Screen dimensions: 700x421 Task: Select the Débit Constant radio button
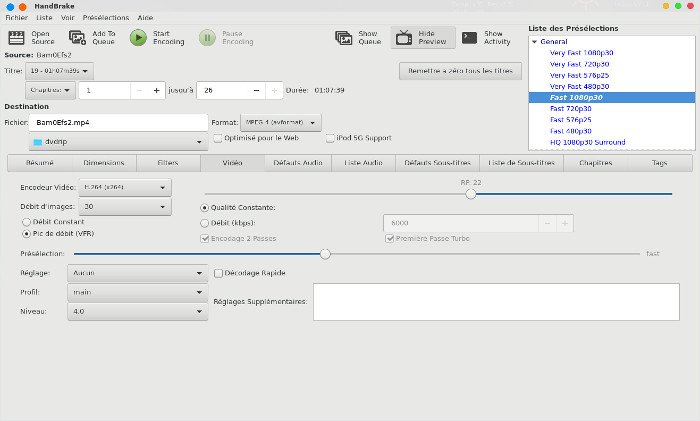tap(26, 221)
